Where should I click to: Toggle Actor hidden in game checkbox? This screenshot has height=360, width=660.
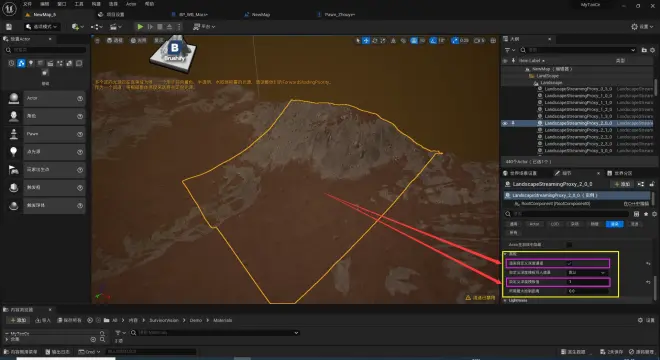(x=570, y=245)
